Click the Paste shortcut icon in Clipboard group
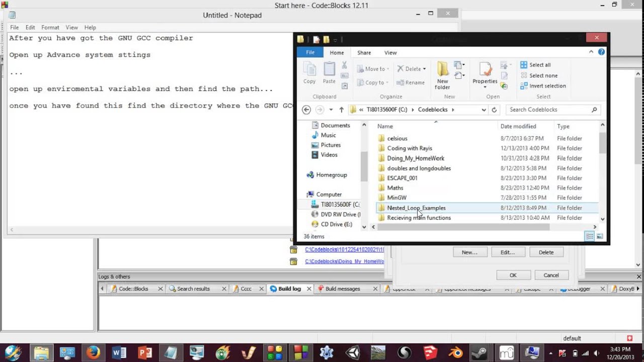This screenshot has width=644, height=362. coord(344,85)
